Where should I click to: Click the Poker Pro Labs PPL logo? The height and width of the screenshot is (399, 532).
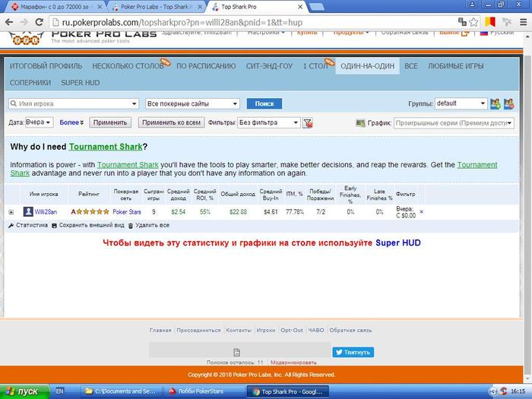27,38
